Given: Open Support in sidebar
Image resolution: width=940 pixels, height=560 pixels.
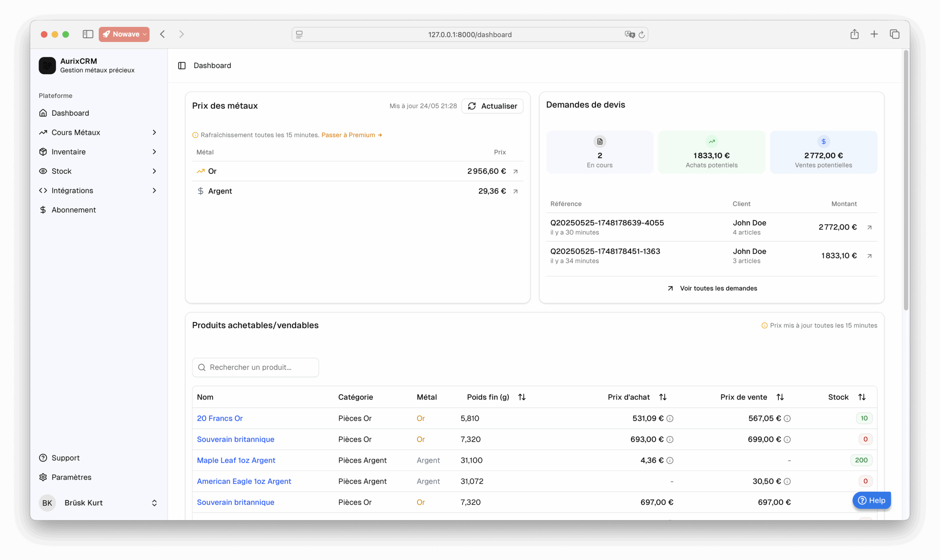Looking at the screenshot, I should click(x=98, y=458).
